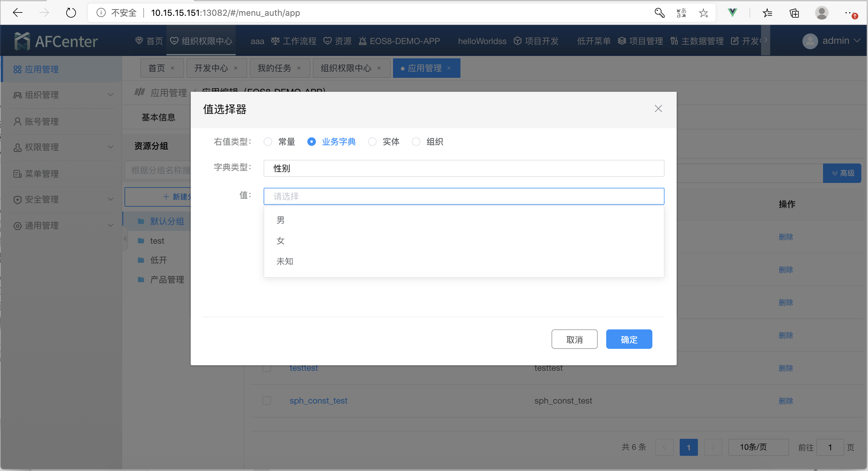Screen dimensions: 868x471
Task: Open the 产品管理 folder icon
Action: [141, 280]
